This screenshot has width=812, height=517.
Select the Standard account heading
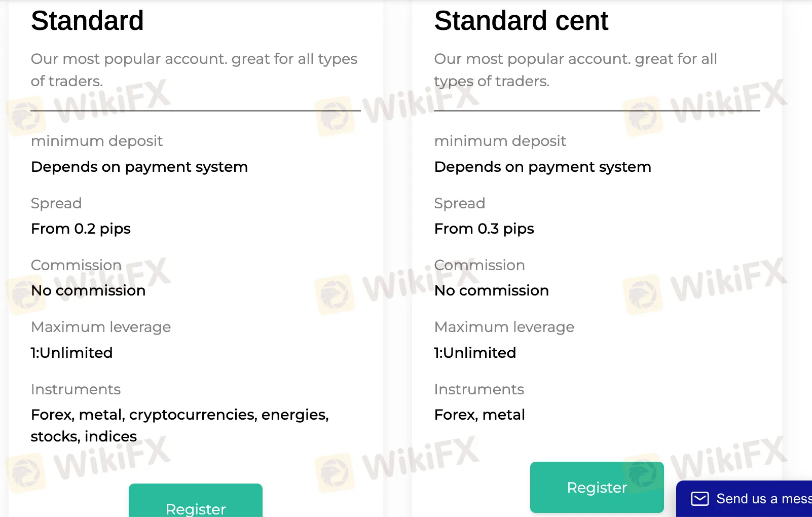coord(87,21)
